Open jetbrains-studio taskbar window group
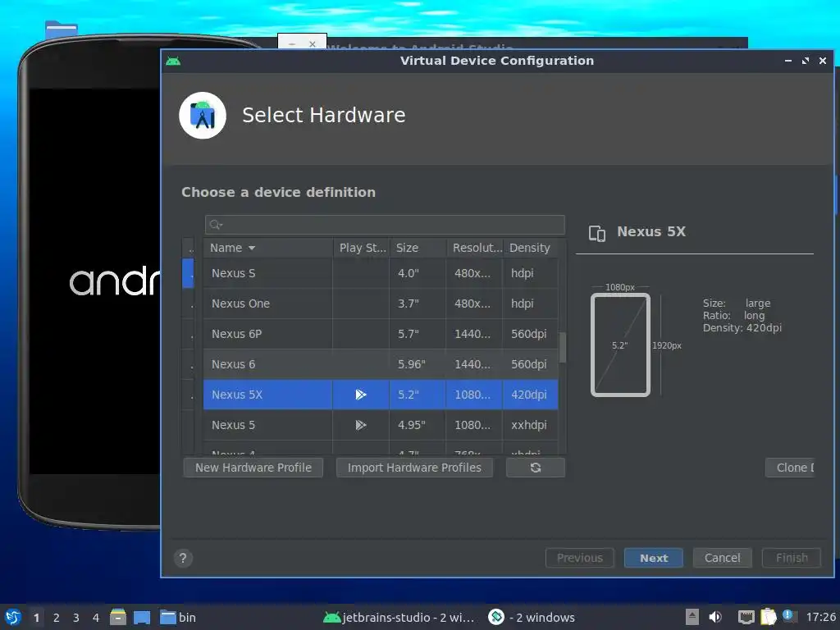Image resolution: width=840 pixels, height=630 pixels. click(399, 617)
